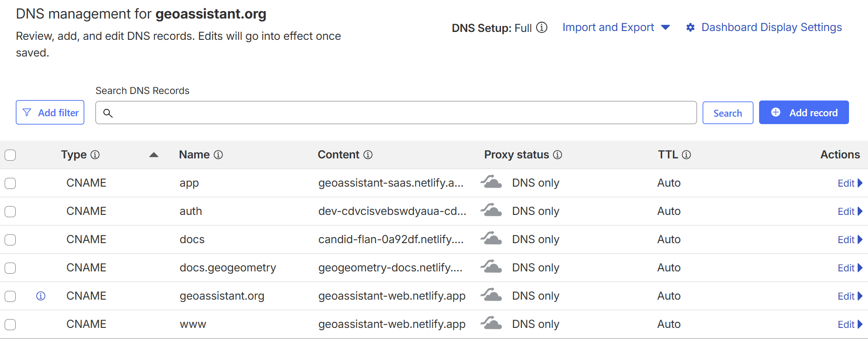
Task: Sort by Type using the arrow
Action: click(x=154, y=155)
